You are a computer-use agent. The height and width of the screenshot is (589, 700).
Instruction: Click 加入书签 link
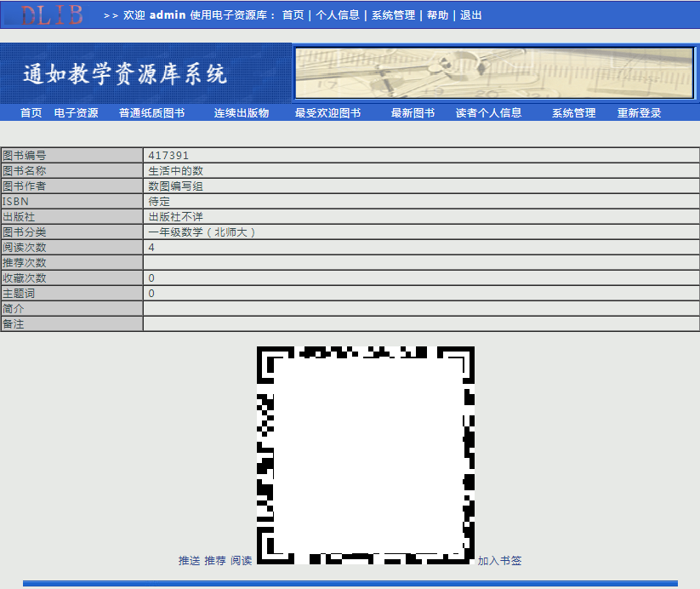coord(499,560)
